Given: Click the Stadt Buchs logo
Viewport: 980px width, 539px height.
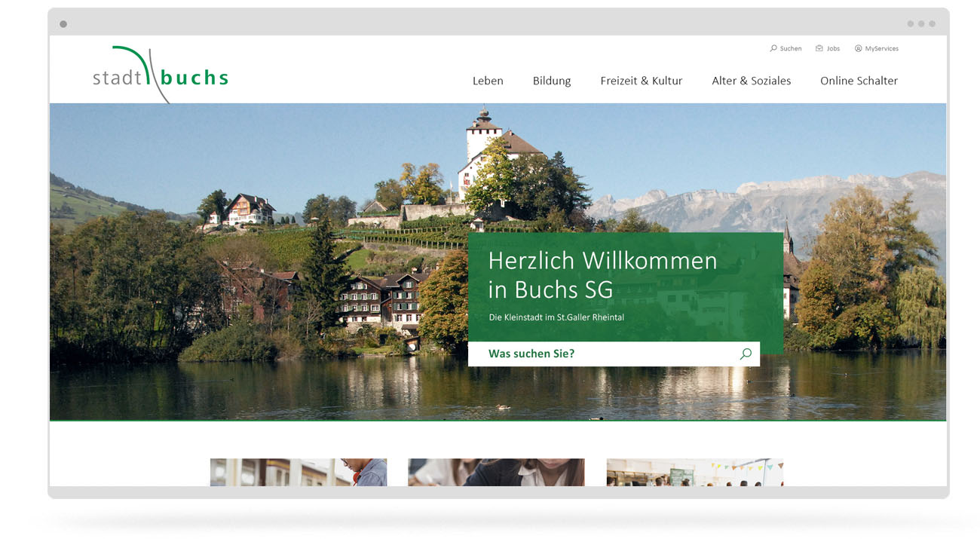Looking at the screenshot, I should (160, 75).
